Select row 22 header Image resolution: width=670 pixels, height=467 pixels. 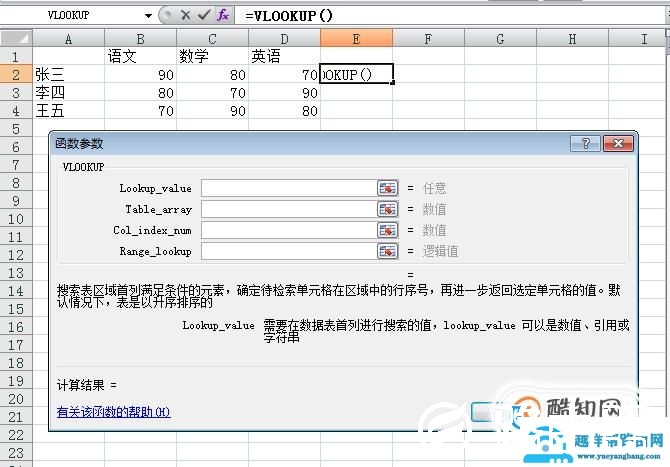coord(16,435)
